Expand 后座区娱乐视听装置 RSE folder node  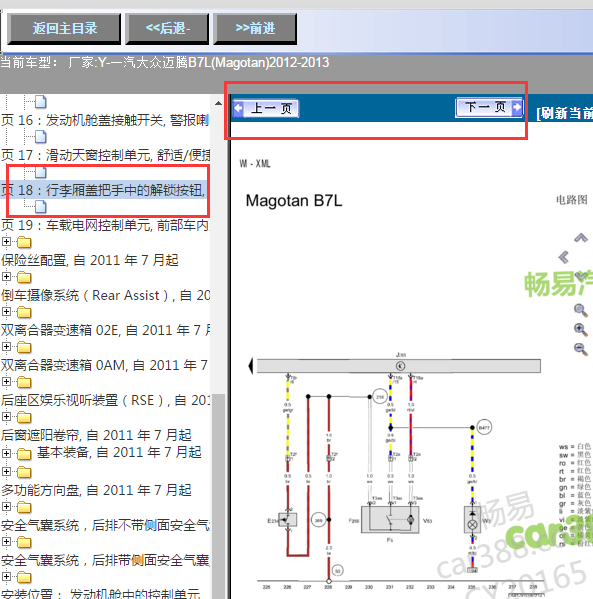click(x=6, y=381)
